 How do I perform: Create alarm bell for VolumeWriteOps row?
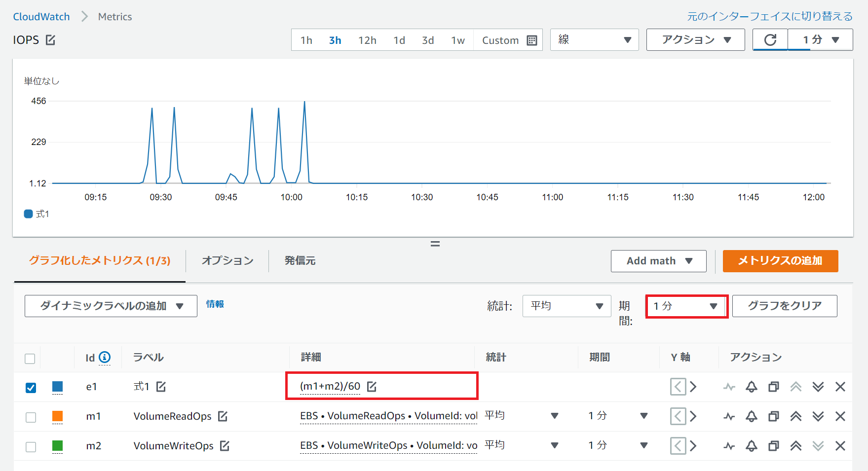point(752,446)
